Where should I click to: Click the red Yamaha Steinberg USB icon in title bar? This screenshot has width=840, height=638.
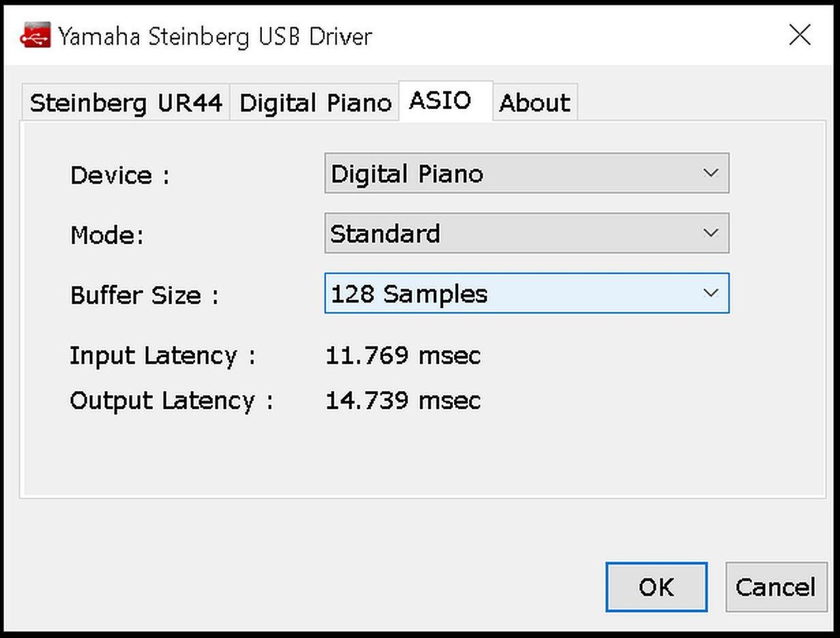(35, 36)
